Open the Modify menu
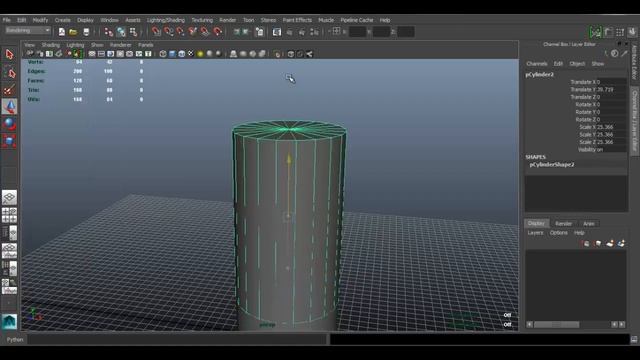 coord(40,20)
